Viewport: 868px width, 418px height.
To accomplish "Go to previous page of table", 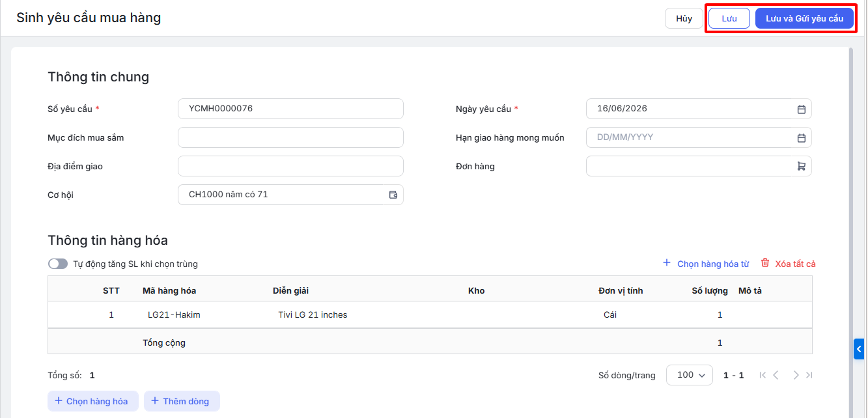I will [776, 375].
